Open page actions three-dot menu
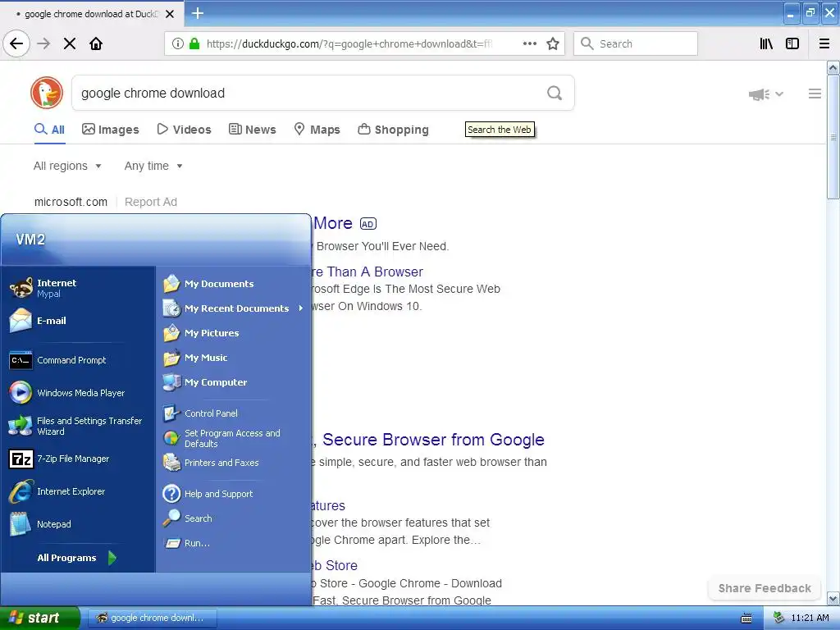Screen dimensions: 840x630 coord(529,43)
